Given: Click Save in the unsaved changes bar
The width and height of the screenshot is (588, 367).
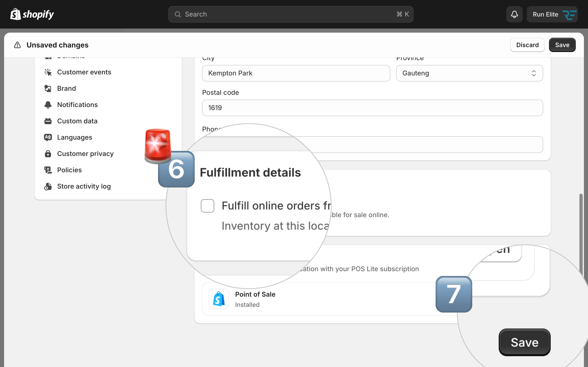Looking at the screenshot, I should (562, 45).
